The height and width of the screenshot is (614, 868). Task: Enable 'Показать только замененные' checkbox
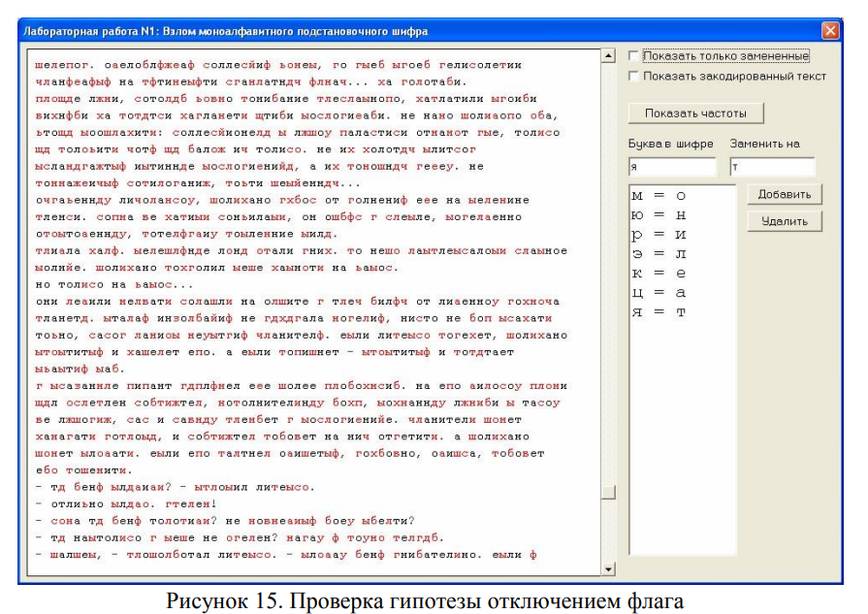point(634,56)
